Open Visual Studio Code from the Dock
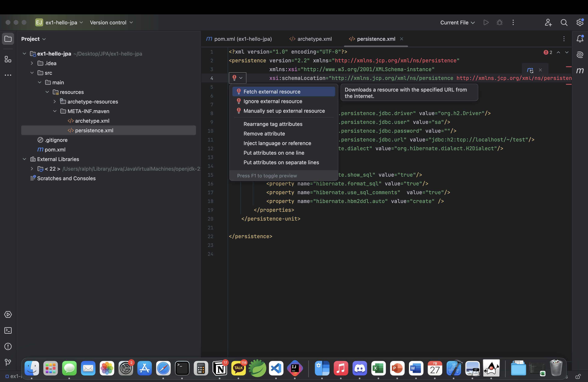The width and height of the screenshot is (588, 382). click(x=276, y=368)
